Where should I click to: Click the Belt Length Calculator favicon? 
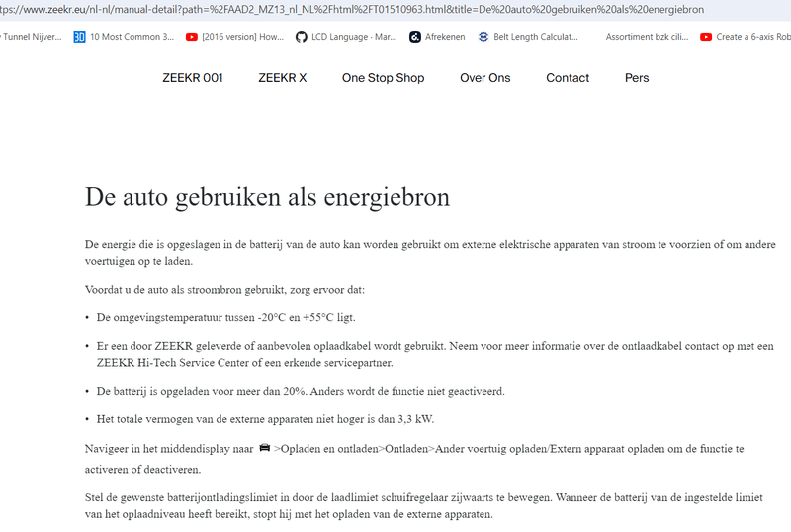(x=483, y=37)
